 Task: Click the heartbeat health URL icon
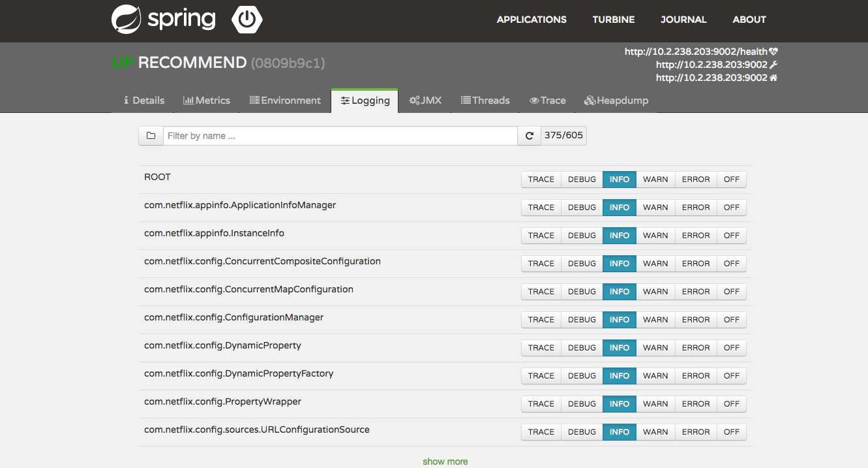773,52
